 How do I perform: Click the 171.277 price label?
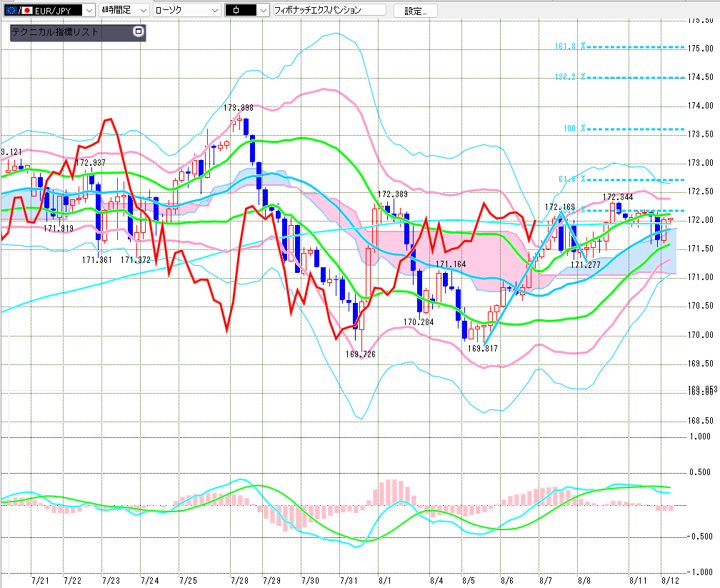click(586, 265)
